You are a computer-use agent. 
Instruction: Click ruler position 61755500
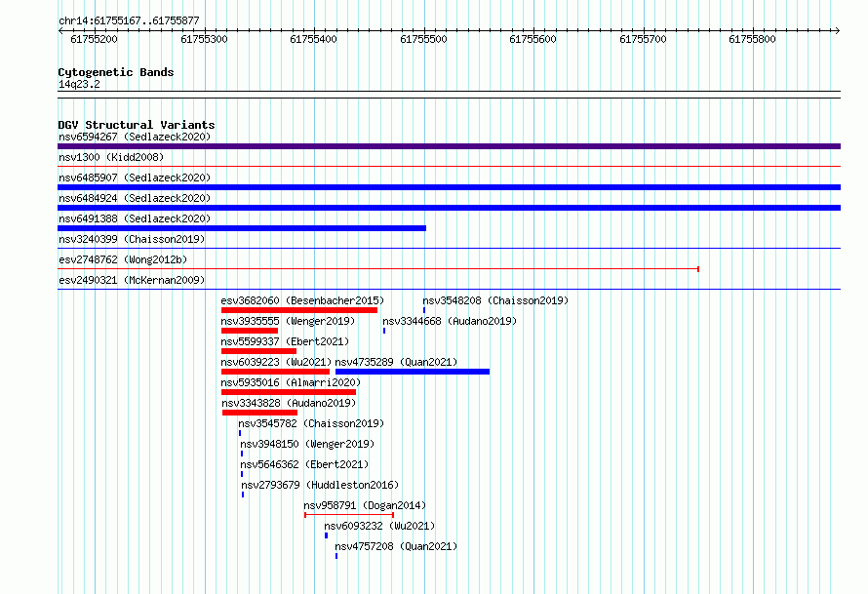[x=423, y=39]
